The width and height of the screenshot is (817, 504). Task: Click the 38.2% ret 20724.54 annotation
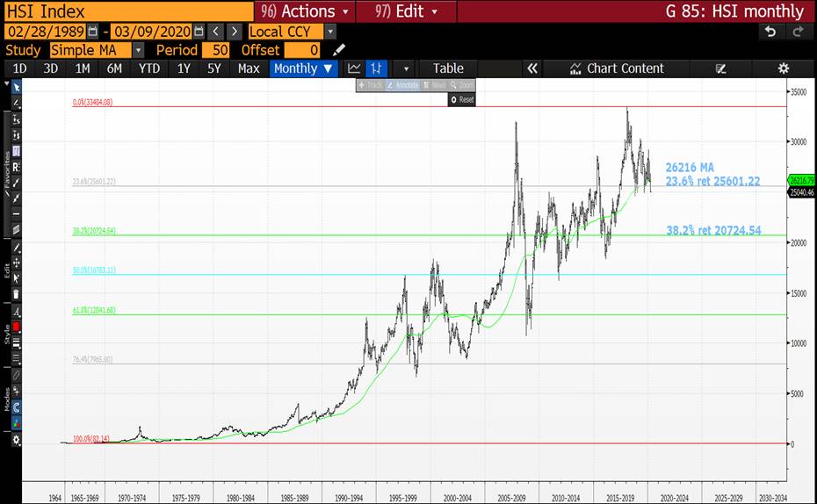pos(713,230)
